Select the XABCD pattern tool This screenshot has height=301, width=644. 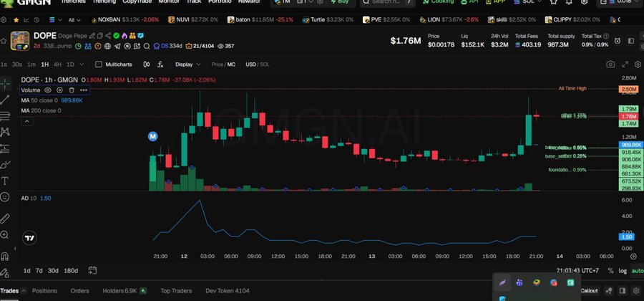point(5,132)
